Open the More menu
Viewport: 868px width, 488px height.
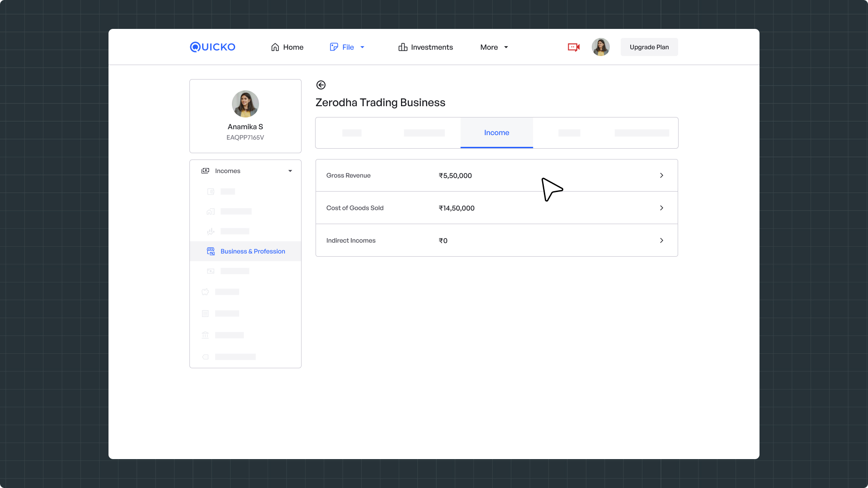click(494, 47)
